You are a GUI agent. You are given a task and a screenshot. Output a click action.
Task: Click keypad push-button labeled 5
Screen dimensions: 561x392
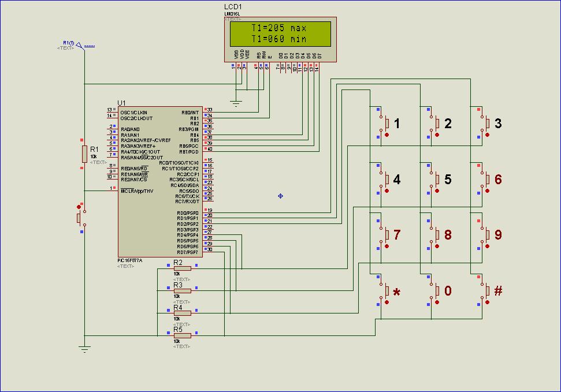(x=436, y=179)
